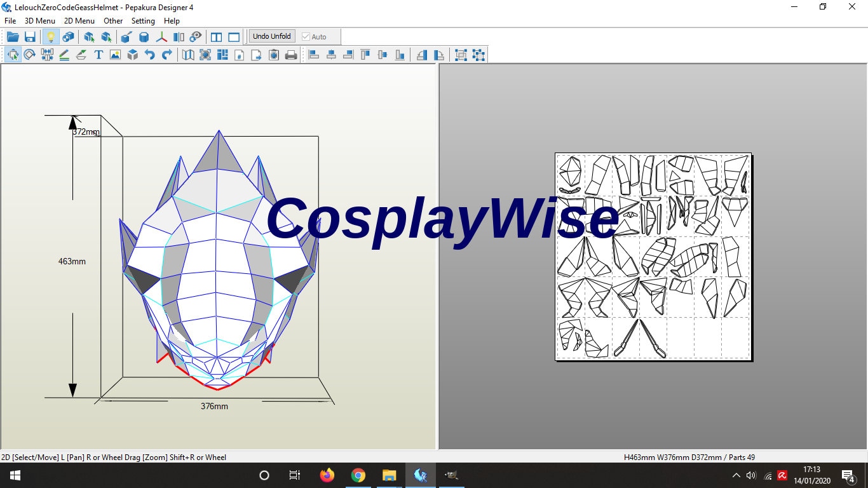
Task: Click the rotate right 90 degrees icon
Action: click(438, 55)
